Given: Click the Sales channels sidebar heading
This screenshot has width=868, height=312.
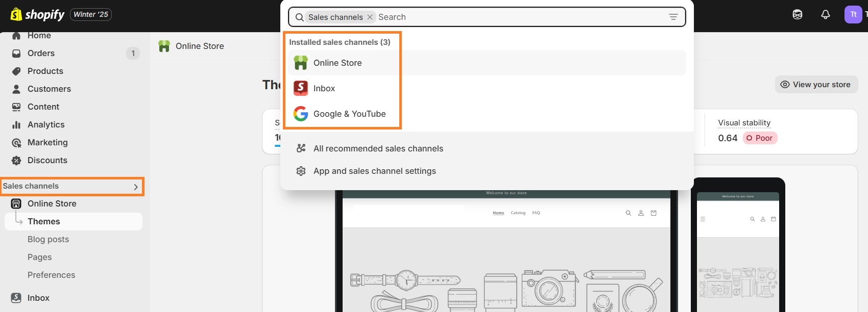Looking at the screenshot, I should 31,186.
